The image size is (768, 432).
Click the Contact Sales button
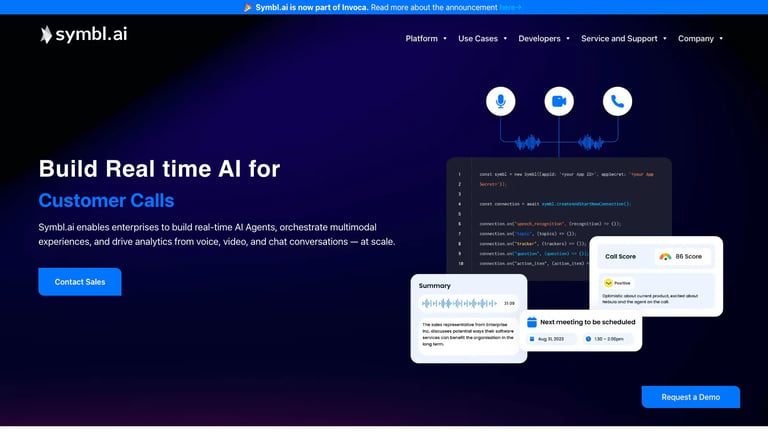pos(80,282)
